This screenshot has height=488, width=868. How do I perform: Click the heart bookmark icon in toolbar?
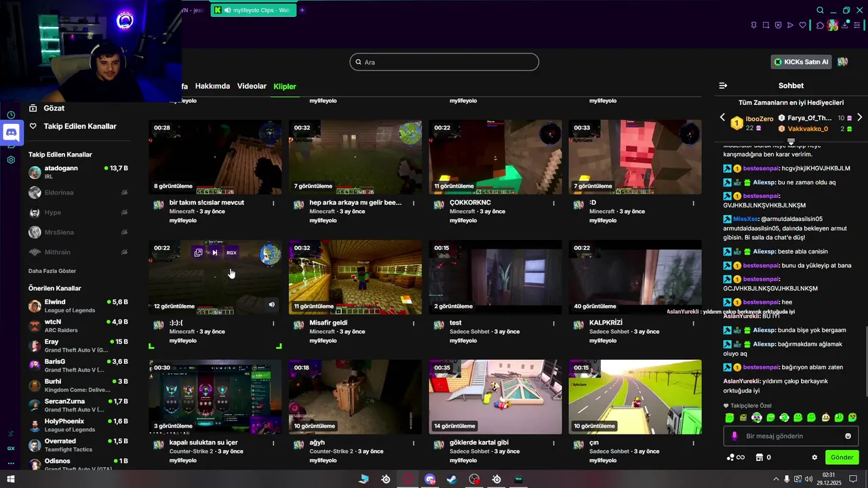click(803, 25)
